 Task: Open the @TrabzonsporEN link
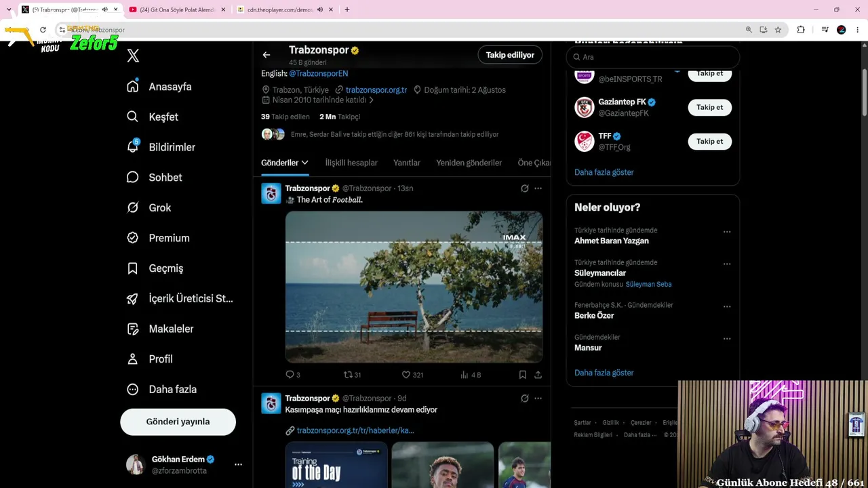319,73
